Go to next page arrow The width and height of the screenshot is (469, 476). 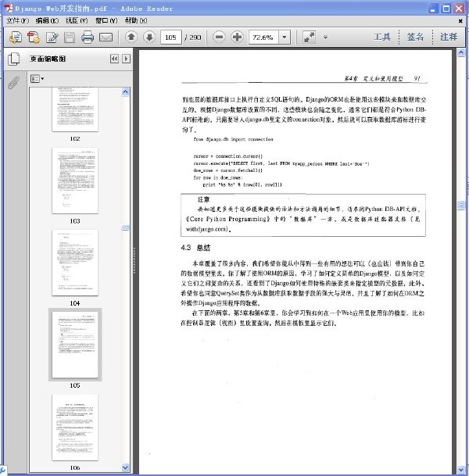pyautogui.click(x=149, y=37)
